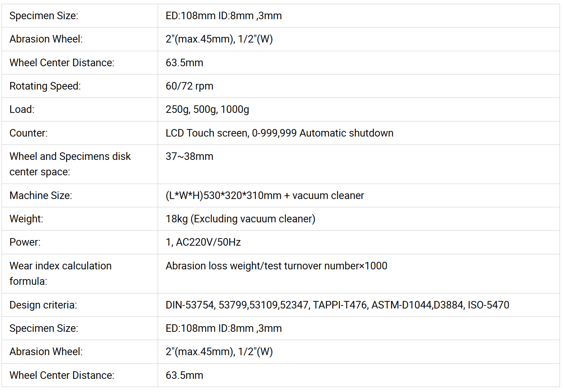563x392 pixels.
Task: Select the 60/72 rpm value
Action: click(189, 86)
